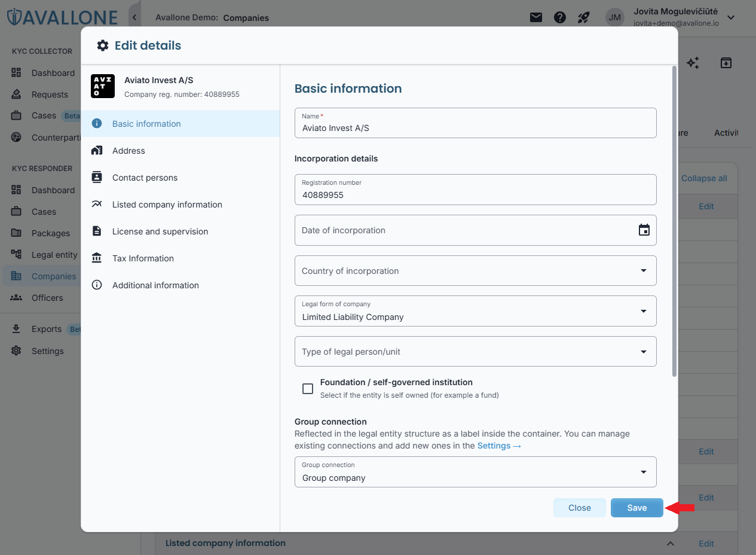
Task: Click the gear icon beside Edit details
Action: 103,45
